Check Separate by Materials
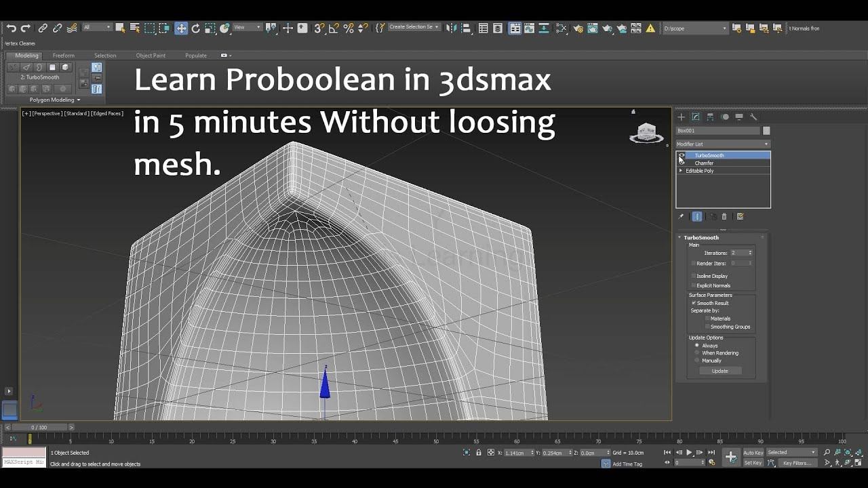The image size is (868, 488). pyautogui.click(x=707, y=319)
